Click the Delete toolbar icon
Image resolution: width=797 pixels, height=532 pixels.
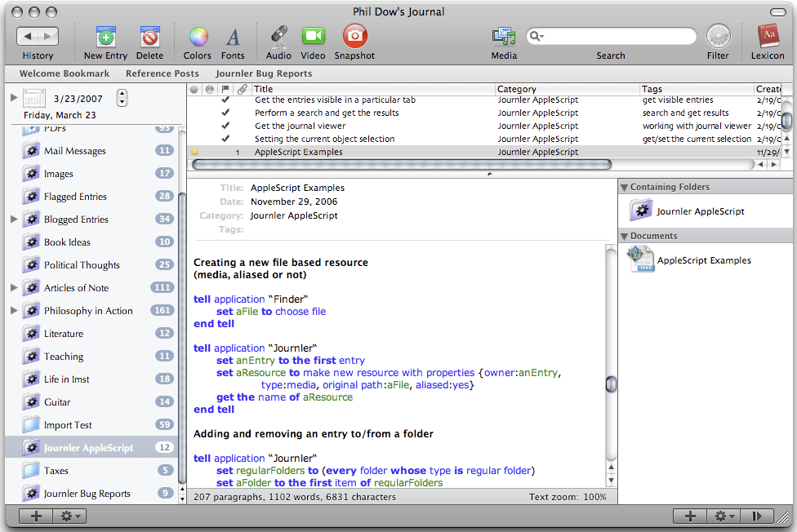click(150, 37)
